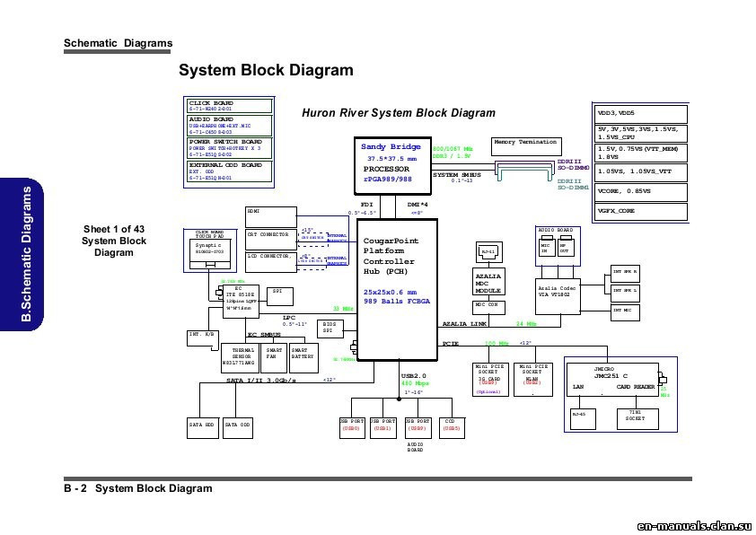This screenshot has height=535, width=756.
Task: Click the CRT CONNECTOR box
Action: pos(271,240)
